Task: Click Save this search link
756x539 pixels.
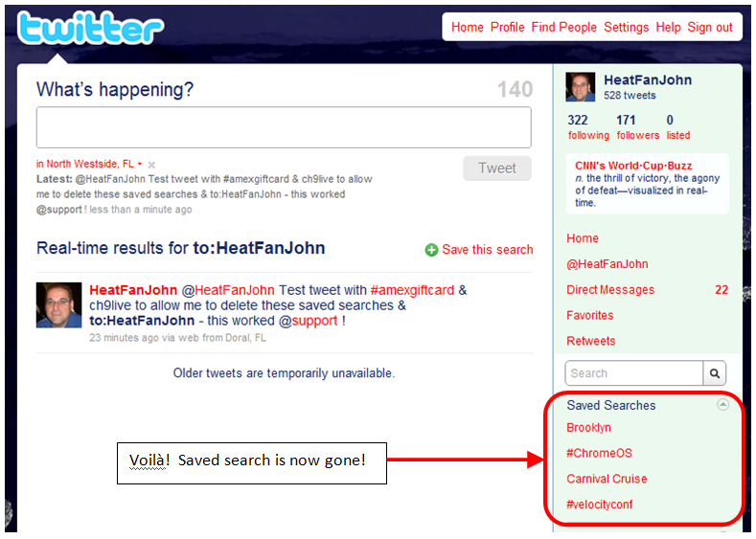Action: [x=488, y=250]
